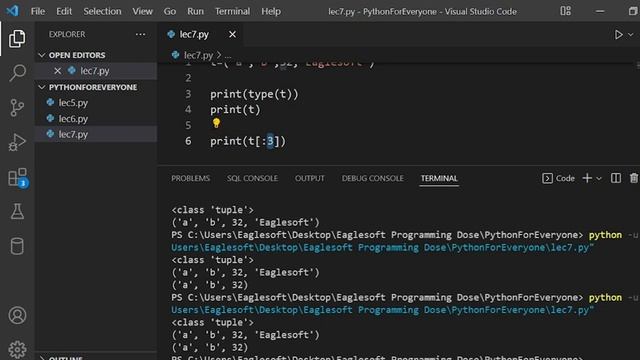Switch to the SQL Console tab
Image resolution: width=640 pixels, height=360 pixels.
point(252,178)
